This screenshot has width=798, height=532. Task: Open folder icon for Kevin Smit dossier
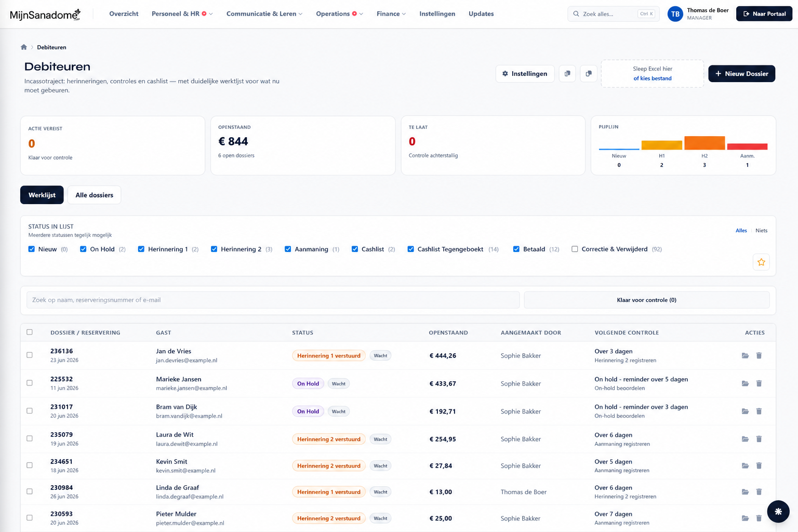pyautogui.click(x=745, y=466)
